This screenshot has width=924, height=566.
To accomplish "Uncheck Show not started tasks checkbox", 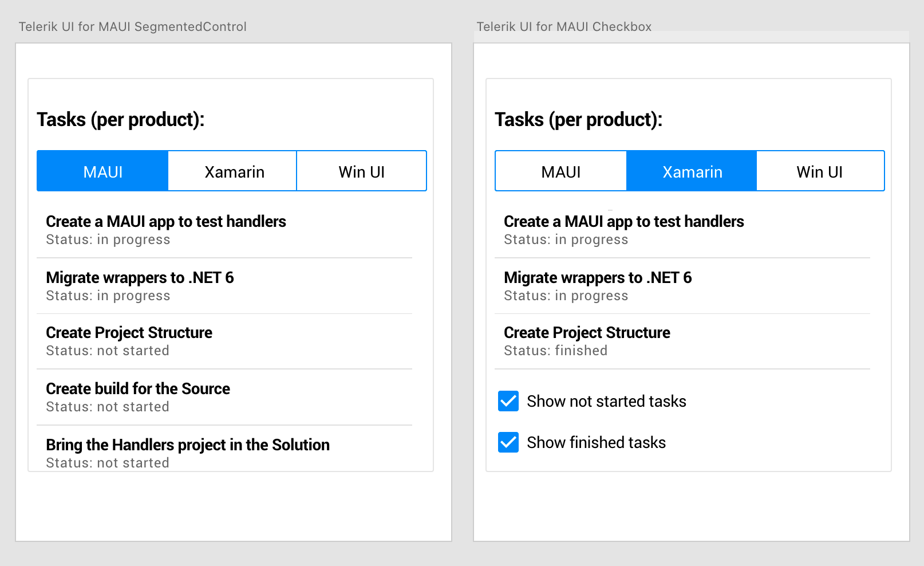I will (x=508, y=401).
